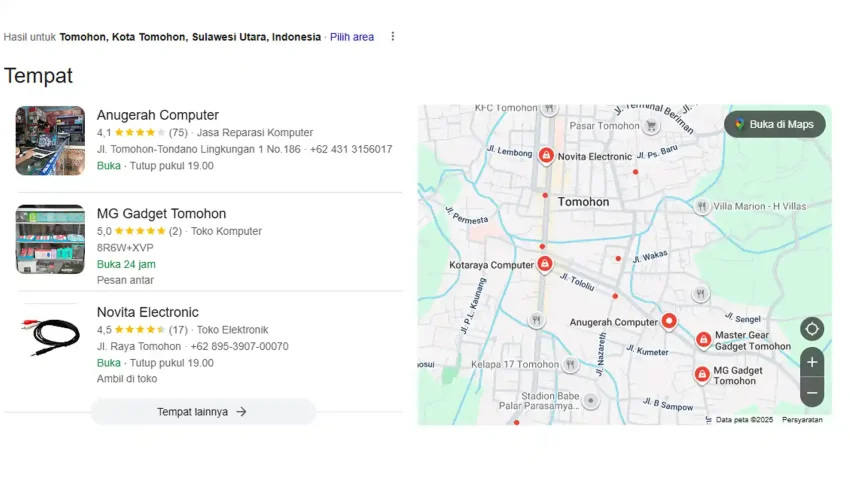
Task: Open the MG Gadget Tomohon listing title
Action: (x=162, y=214)
